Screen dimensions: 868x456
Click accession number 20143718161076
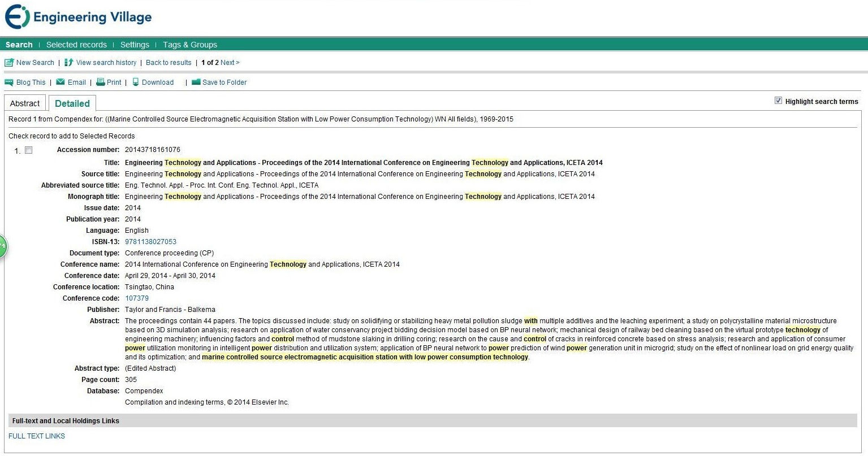tap(153, 150)
